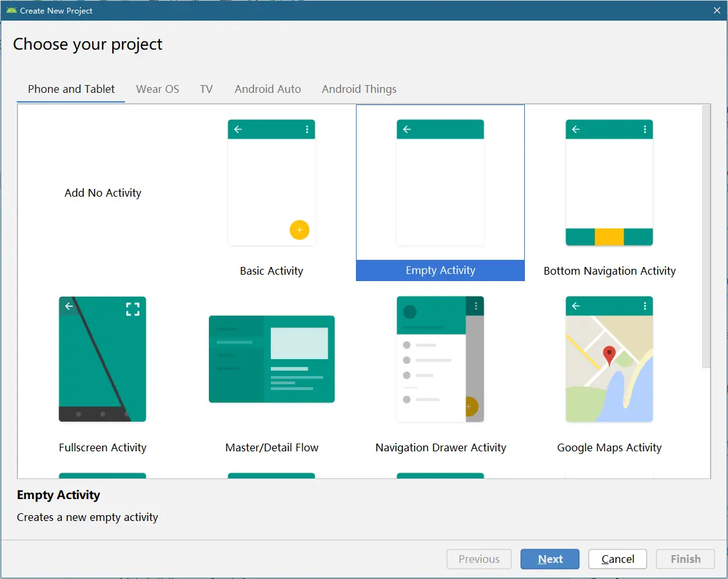Click the overflow dots in Bottom Navigation preview
Viewport: 728px width, 579px height.
(x=645, y=129)
